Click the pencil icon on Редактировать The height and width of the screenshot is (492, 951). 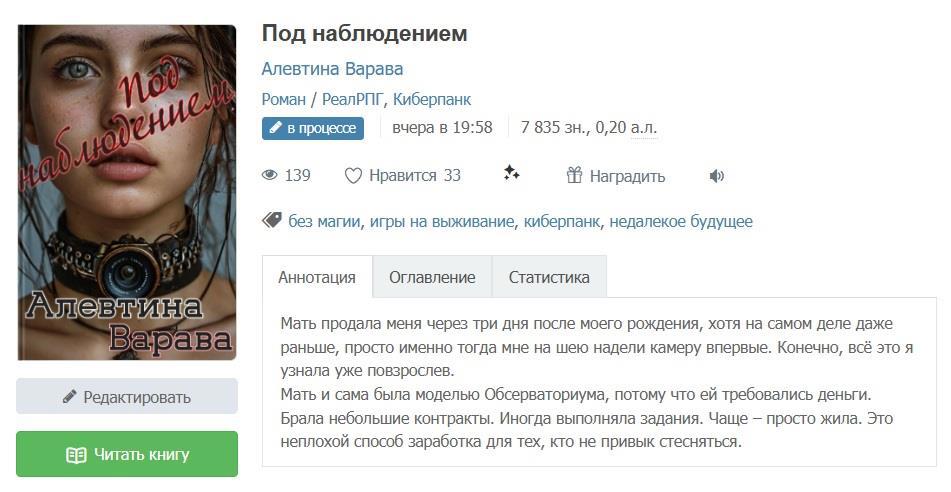tap(69, 397)
